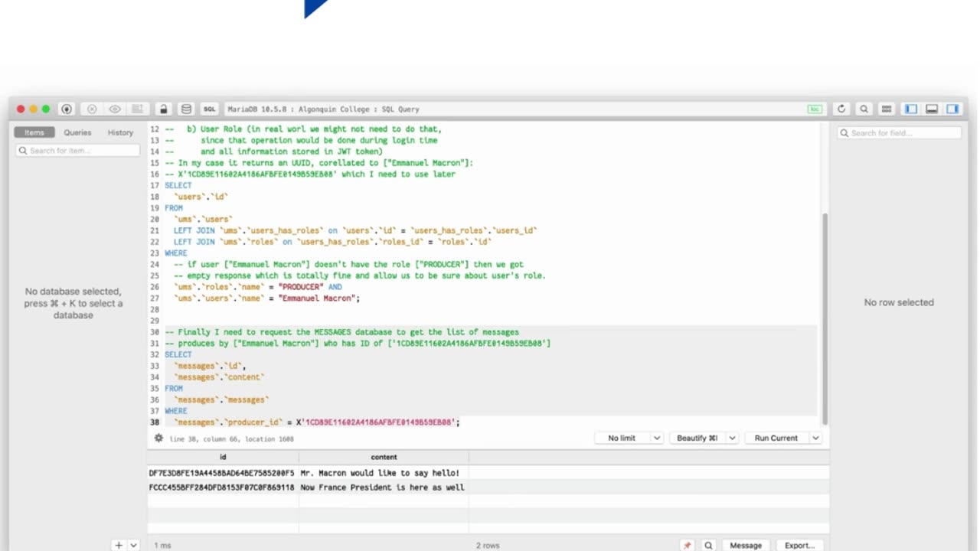The width and height of the screenshot is (980, 551).
Task: Click editor line 17 SELECT keyword
Action: tap(178, 185)
